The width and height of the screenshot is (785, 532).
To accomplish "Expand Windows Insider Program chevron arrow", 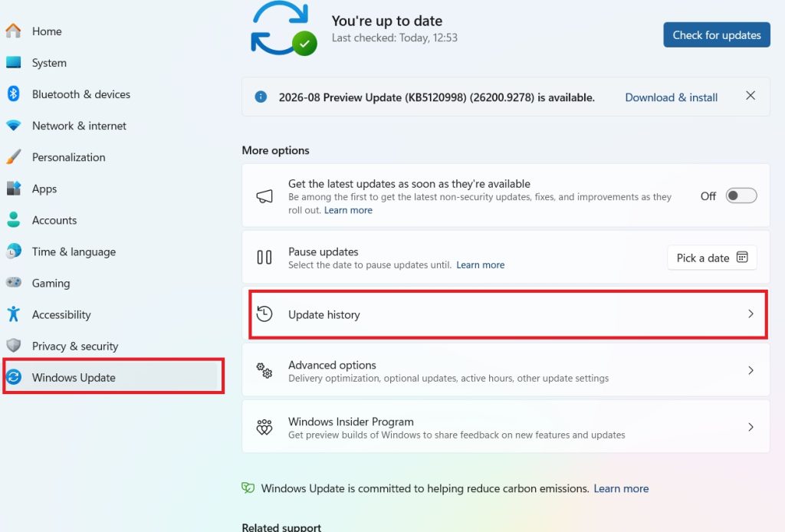I will (751, 427).
